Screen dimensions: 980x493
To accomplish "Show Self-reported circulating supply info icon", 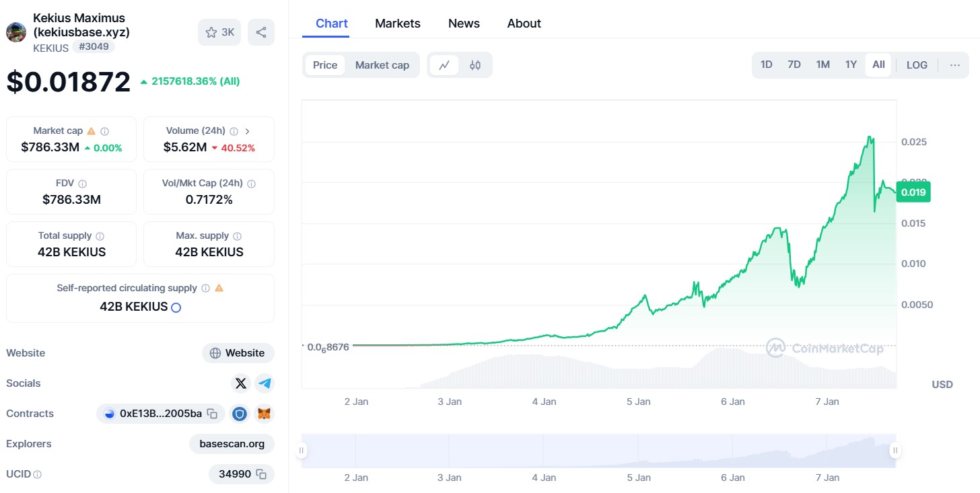I will [x=205, y=288].
